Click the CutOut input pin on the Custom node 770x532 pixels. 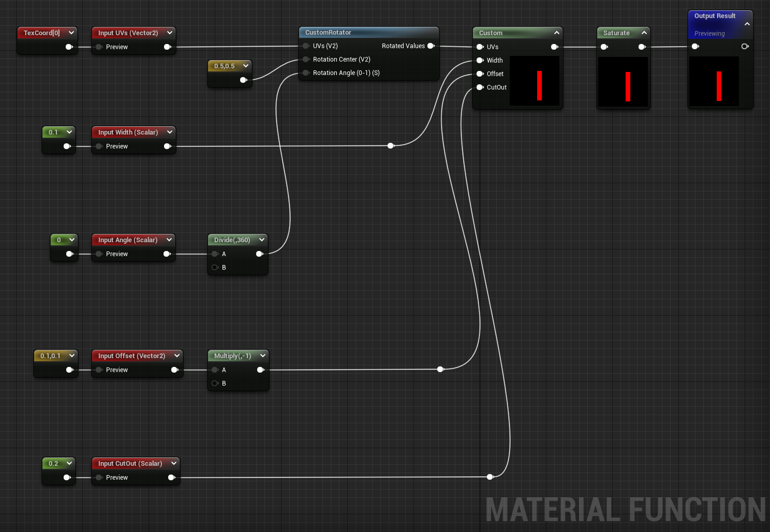point(481,87)
